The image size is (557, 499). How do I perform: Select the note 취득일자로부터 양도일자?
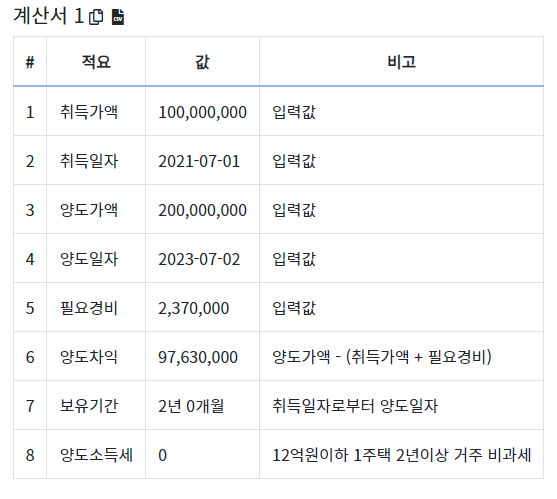point(355,406)
